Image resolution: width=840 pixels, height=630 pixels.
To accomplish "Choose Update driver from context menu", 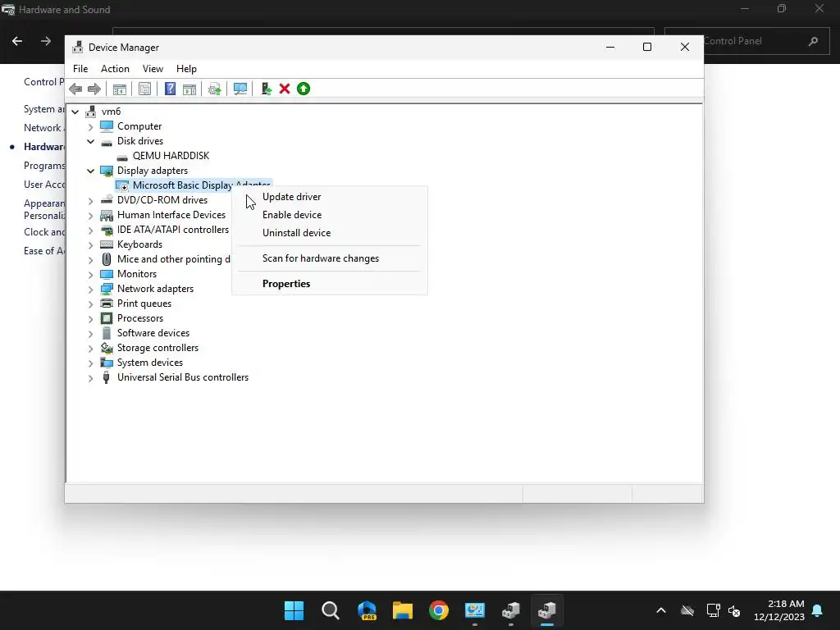I will (x=330, y=197).
